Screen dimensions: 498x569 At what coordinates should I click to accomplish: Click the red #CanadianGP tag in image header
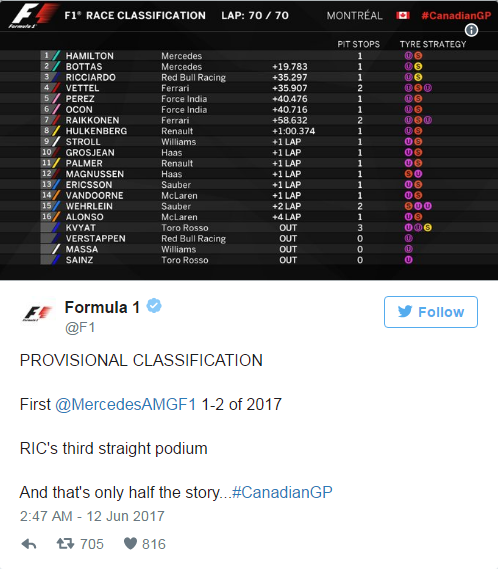pyautogui.click(x=456, y=15)
